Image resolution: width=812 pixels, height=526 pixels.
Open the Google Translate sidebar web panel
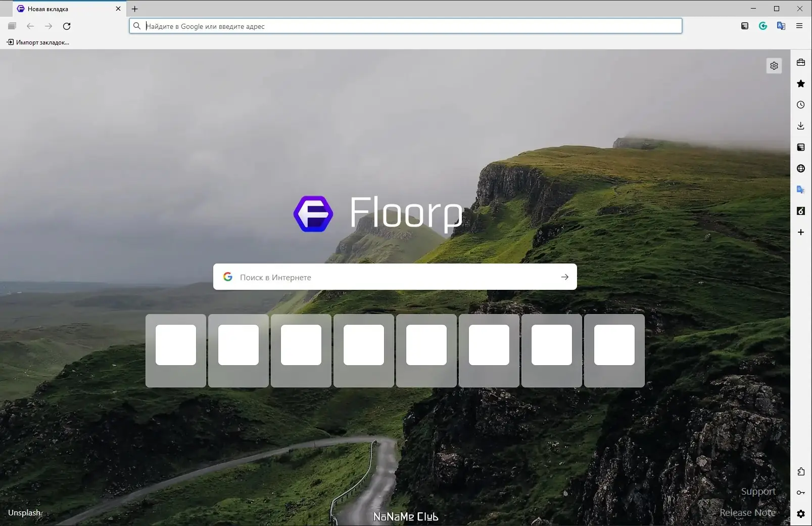point(801,190)
